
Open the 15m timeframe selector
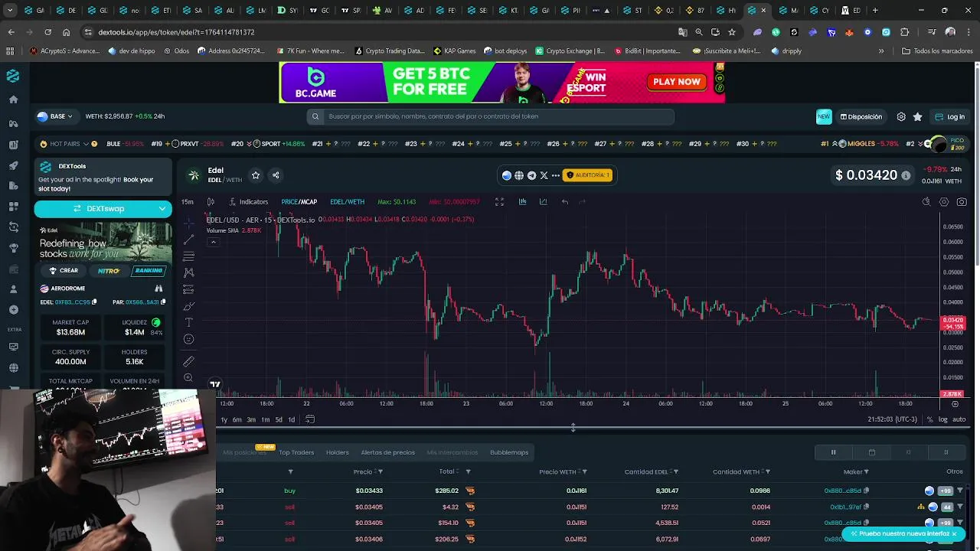pos(188,202)
